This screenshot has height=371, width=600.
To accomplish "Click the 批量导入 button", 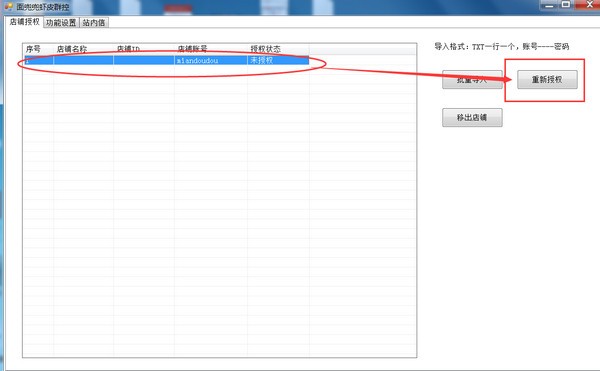I will click(x=472, y=80).
